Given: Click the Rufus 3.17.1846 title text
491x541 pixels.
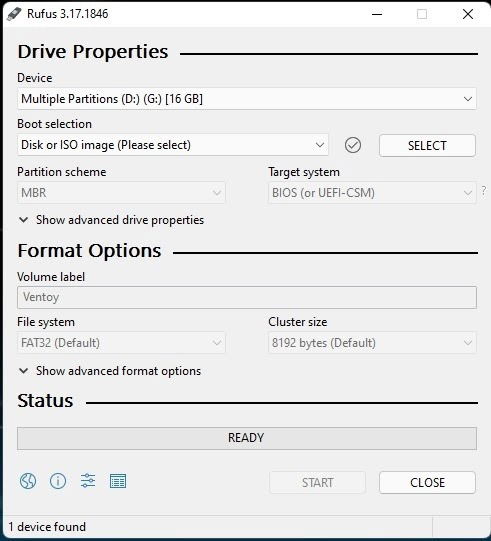Looking at the screenshot, I should (x=68, y=14).
